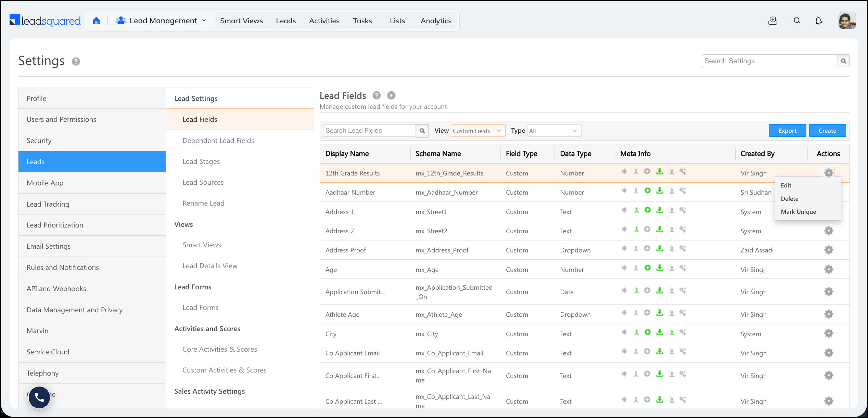Open Core Activities & Scores item
Viewport: 868px width, 418px height.
[x=220, y=349]
